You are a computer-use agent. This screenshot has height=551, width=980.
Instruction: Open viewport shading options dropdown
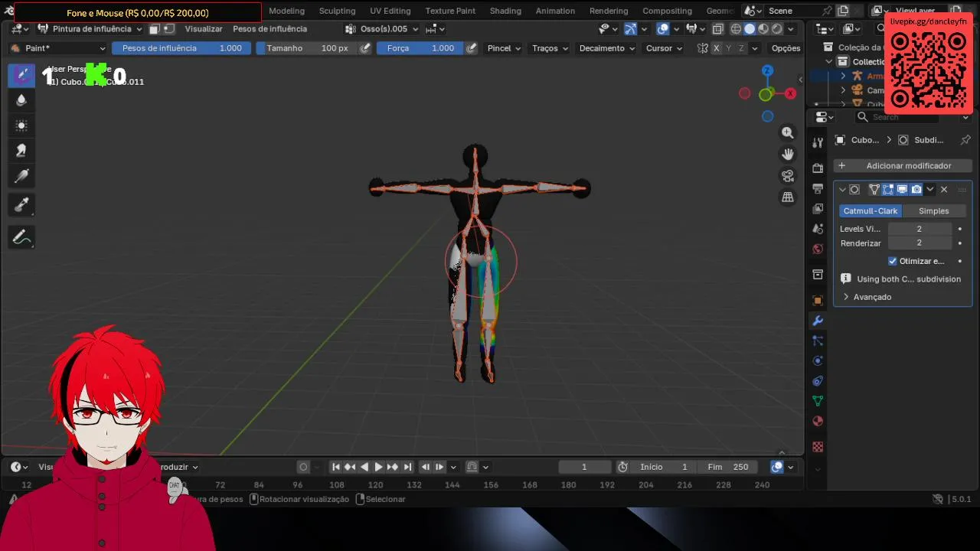[x=791, y=29]
